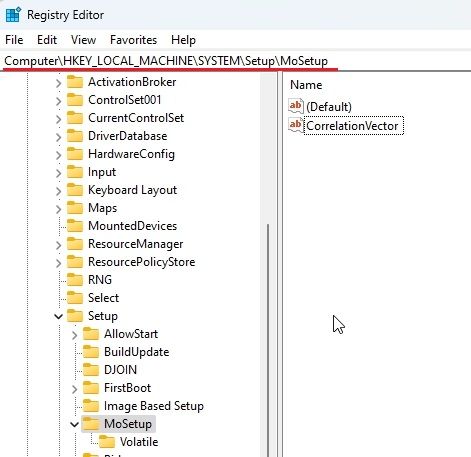
Task: Expand the ControlSet001 key
Action: [x=58, y=100]
